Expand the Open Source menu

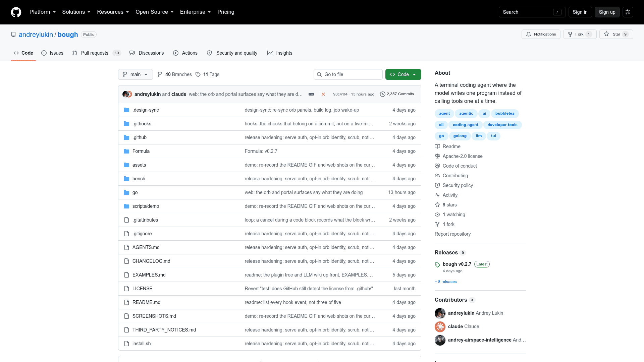point(154,12)
